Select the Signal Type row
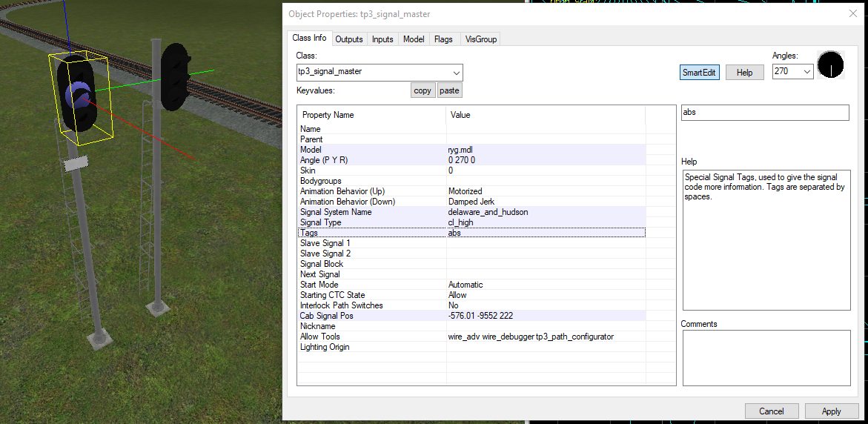This screenshot has width=868, height=424. coord(471,222)
